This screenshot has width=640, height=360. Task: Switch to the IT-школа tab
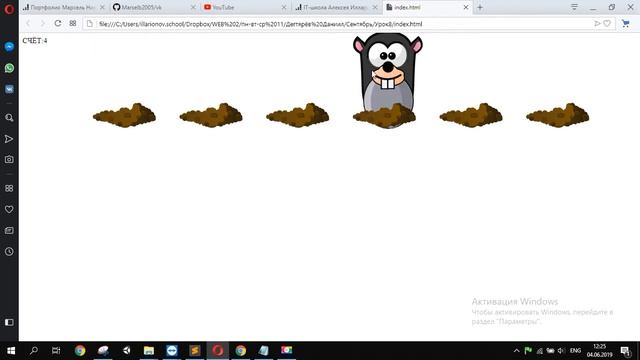(x=336, y=7)
